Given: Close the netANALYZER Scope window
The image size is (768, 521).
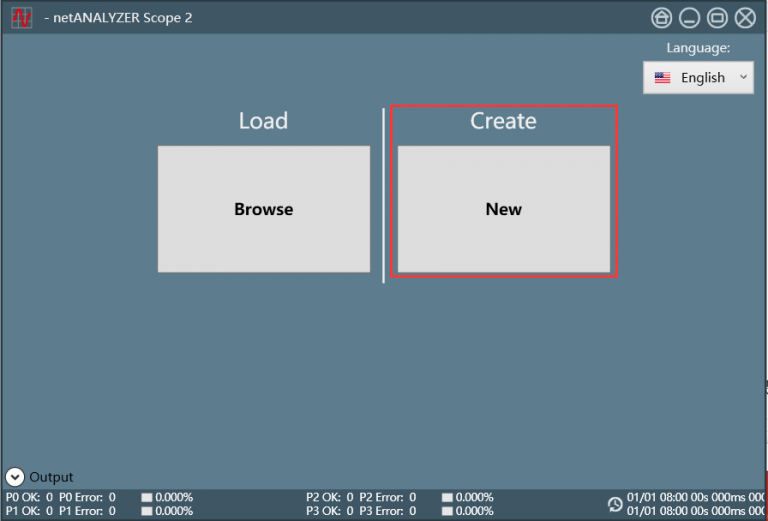Looking at the screenshot, I should pyautogui.click(x=745, y=18).
